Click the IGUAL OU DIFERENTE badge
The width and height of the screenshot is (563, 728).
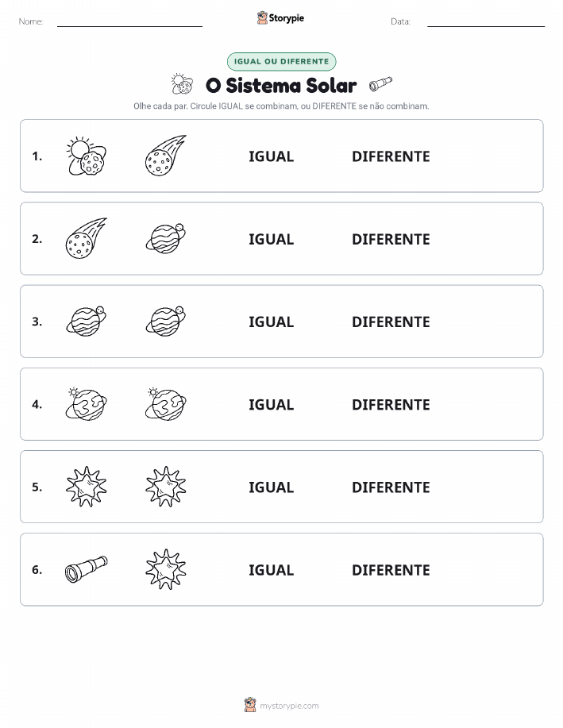(x=281, y=61)
